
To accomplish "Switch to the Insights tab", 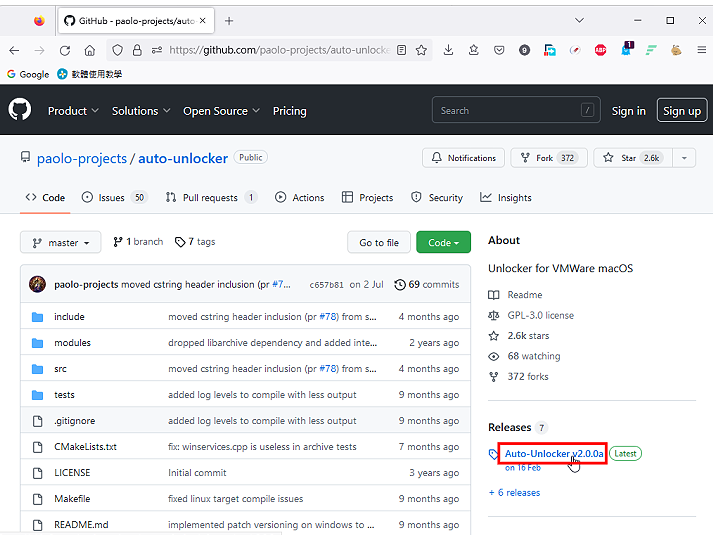I will coord(506,197).
